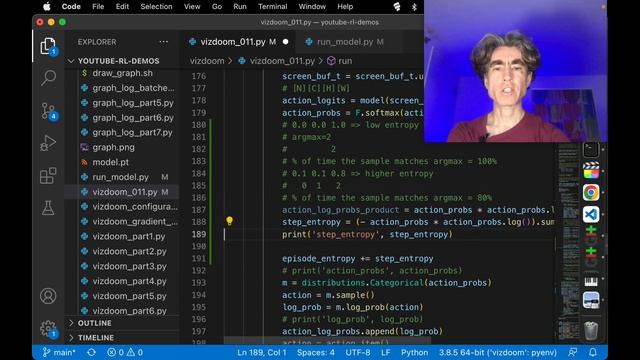Open the Apple menu
The width and height of the screenshot is (640, 360).
pyautogui.click(x=47, y=7)
